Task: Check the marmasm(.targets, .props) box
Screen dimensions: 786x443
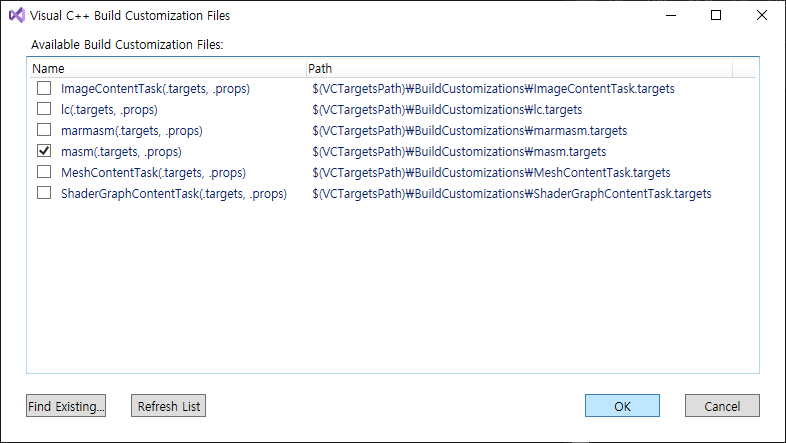Action: (44, 130)
